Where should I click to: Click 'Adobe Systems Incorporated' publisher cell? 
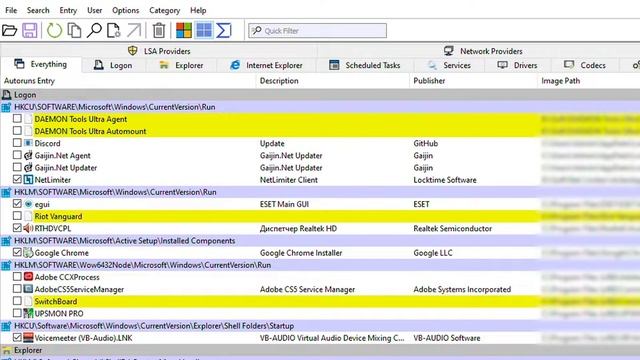tap(462, 289)
